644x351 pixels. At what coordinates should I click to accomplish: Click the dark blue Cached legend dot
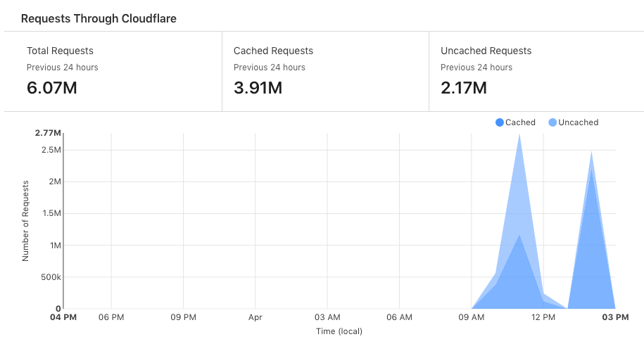point(500,122)
